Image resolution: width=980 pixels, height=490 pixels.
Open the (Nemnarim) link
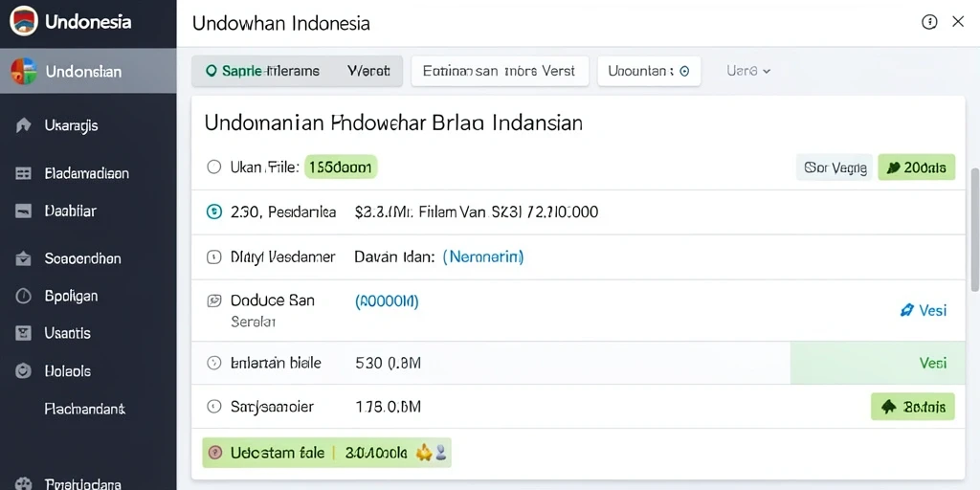click(x=483, y=256)
